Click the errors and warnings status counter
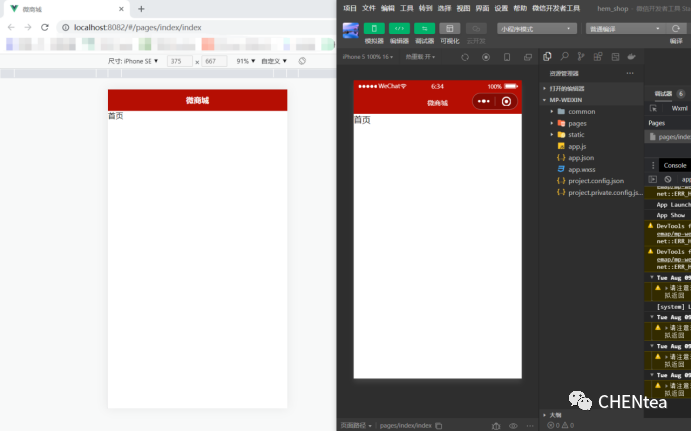Viewport: 691px width, 431px height. click(x=561, y=425)
